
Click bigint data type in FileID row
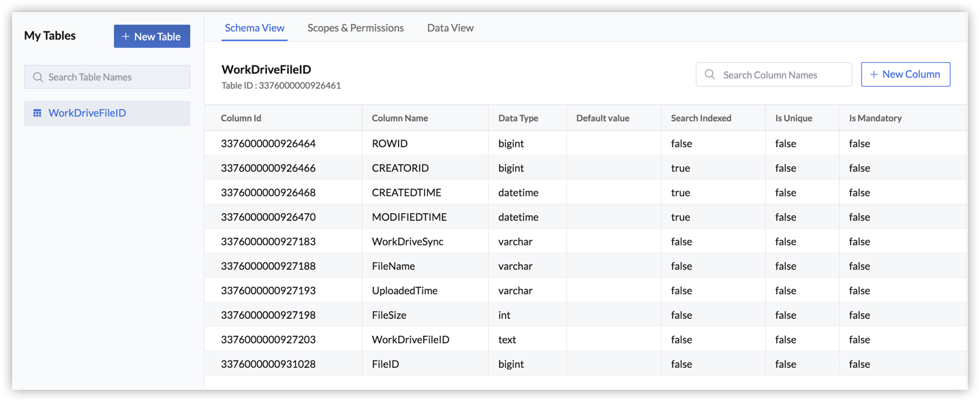[x=511, y=364]
